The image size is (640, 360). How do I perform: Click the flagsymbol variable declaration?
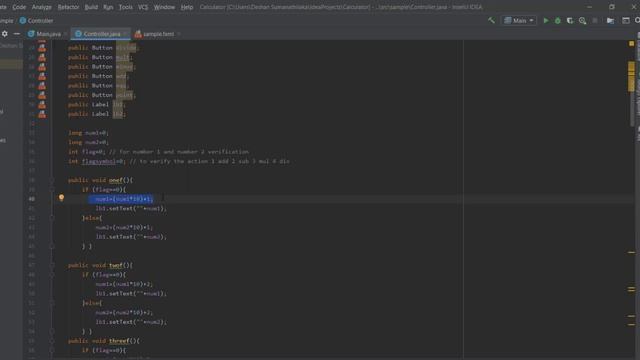point(98,161)
